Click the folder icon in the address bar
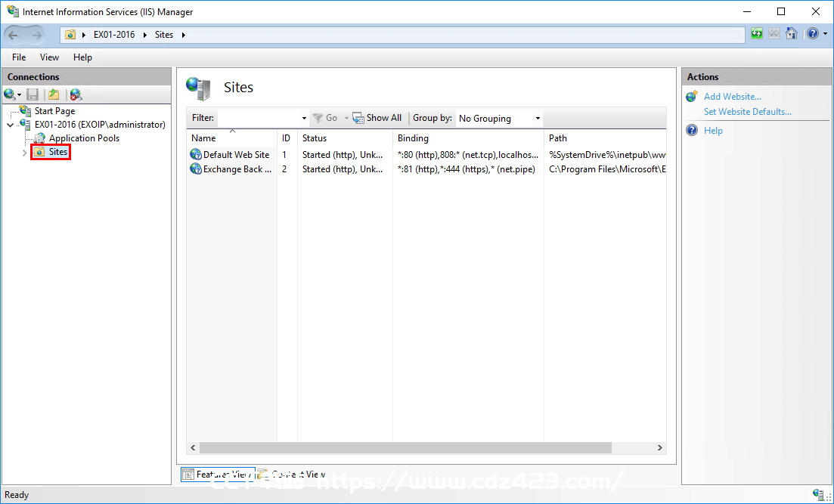834x504 pixels. pyautogui.click(x=70, y=35)
